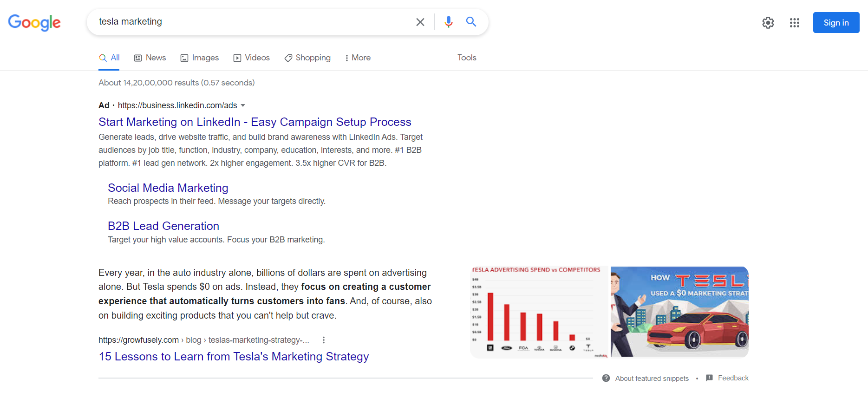
Task: Switch to the News tab
Action: 150,58
